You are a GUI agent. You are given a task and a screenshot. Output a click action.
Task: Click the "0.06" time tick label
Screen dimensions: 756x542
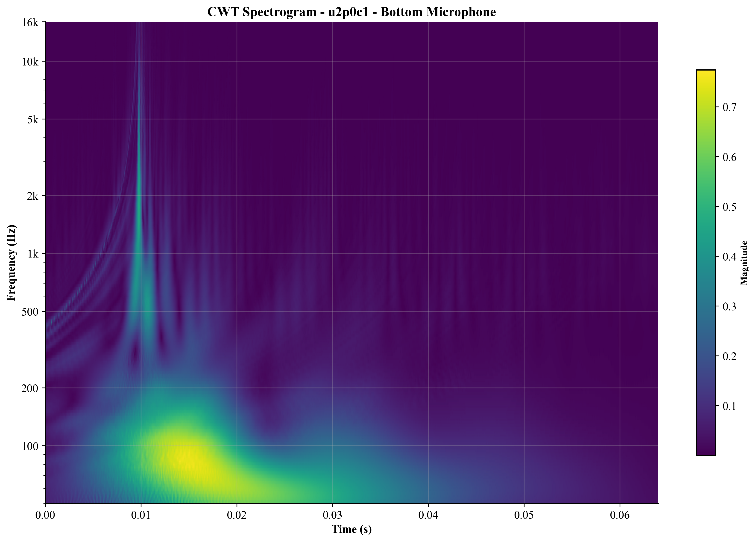[620, 515]
